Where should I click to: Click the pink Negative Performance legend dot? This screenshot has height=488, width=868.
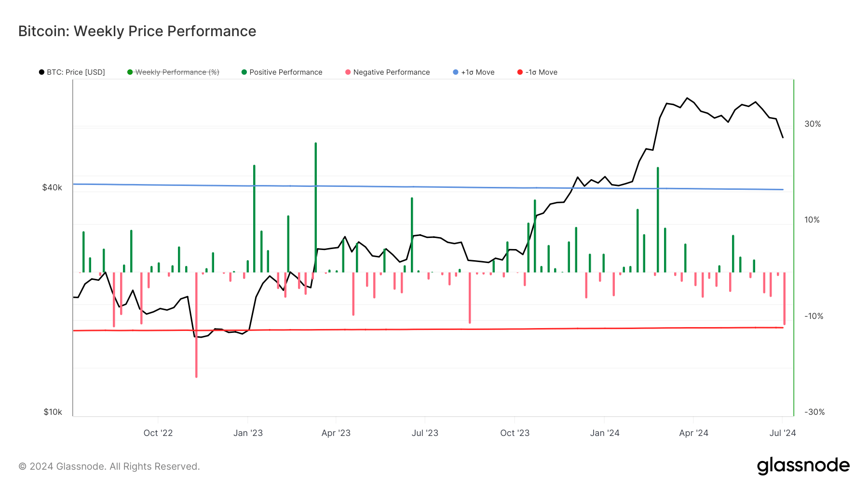[347, 72]
